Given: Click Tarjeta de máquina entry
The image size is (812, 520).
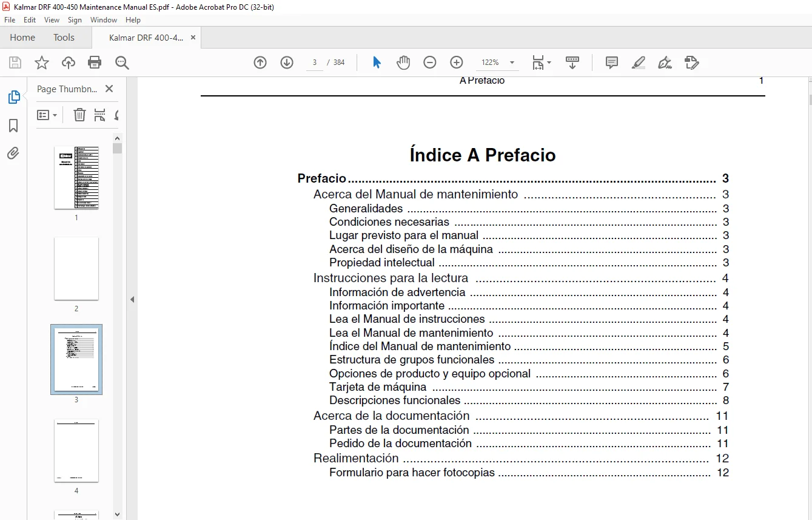Looking at the screenshot, I should (x=529, y=387).
